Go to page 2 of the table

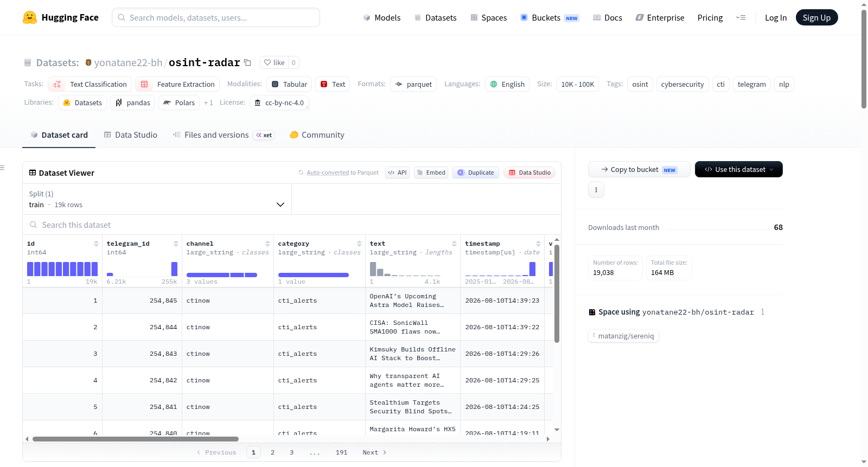pos(272,452)
